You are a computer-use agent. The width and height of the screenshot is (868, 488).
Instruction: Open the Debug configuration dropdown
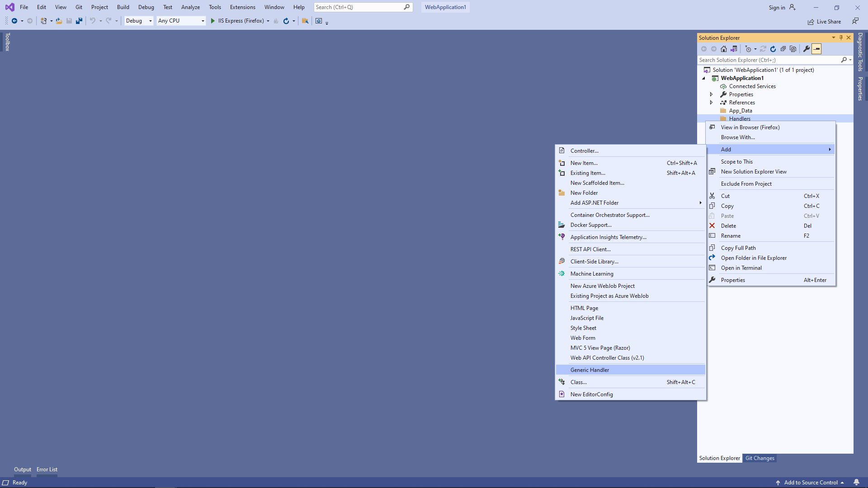click(138, 21)
